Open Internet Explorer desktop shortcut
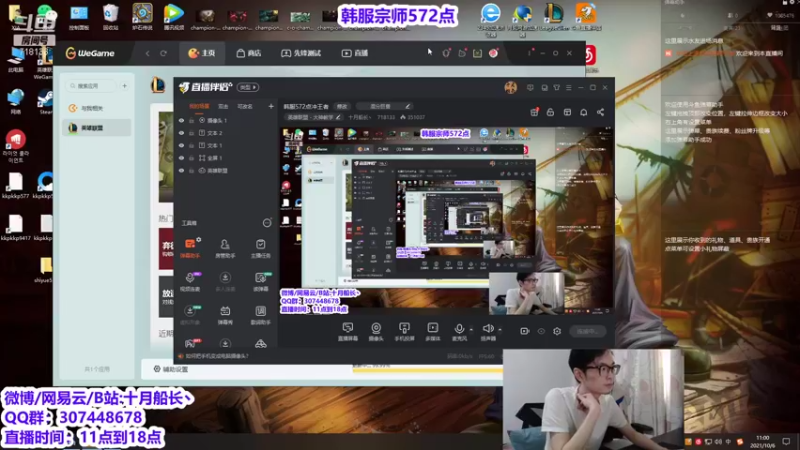The image size is (800, 450). pyautogui.click(x=491, y=18)
